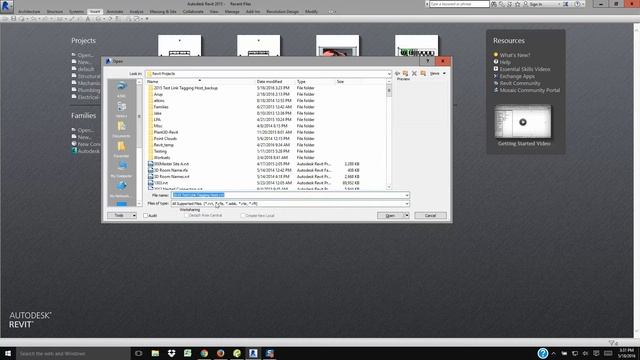Open Favorites place in the sidebar
Image resolution: width=640 pixels, height=360 pixels.
121,149
